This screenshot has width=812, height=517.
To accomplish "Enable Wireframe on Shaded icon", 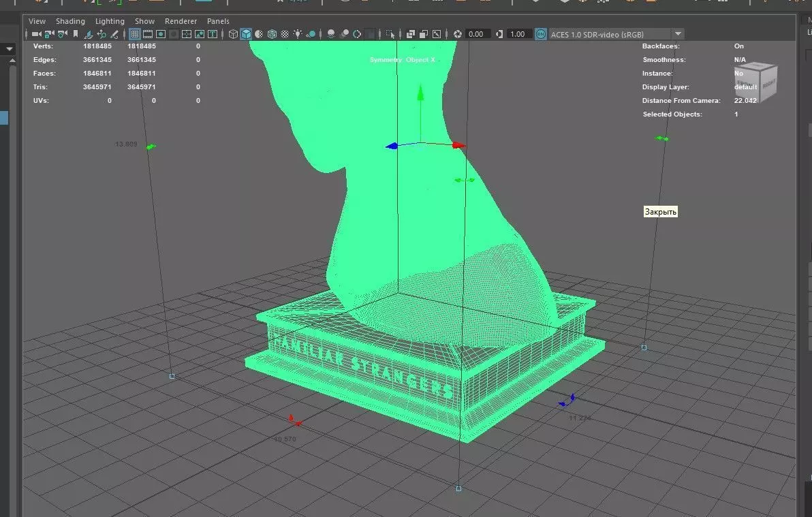I will pyautogui.click(x=272, y=34).
